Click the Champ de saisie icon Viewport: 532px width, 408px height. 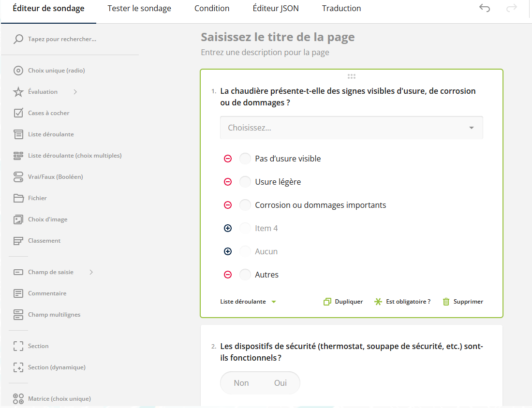click(x=18, y=272)
